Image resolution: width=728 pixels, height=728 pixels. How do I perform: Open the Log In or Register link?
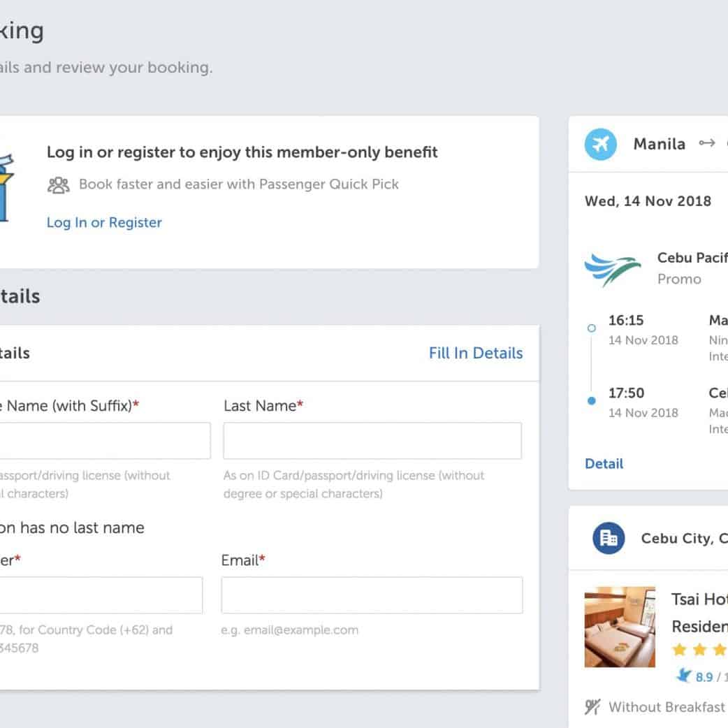click(104, 222)
